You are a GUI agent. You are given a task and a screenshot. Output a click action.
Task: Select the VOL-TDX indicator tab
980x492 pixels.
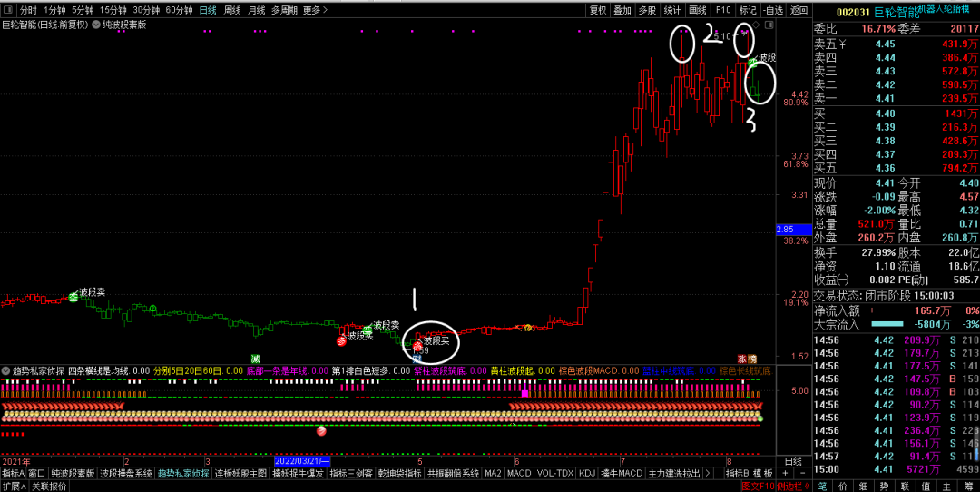[555, 473]
